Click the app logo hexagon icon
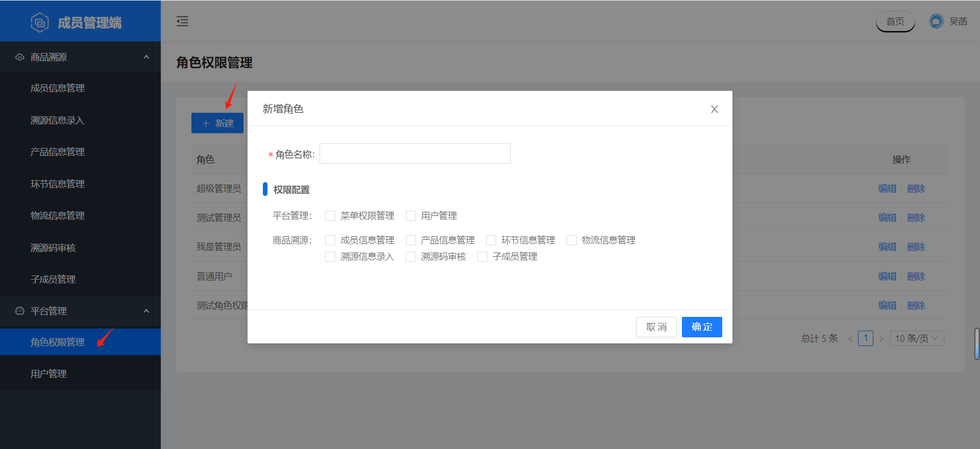The width and height of the screenshot is (980, 449). [40, 22]
